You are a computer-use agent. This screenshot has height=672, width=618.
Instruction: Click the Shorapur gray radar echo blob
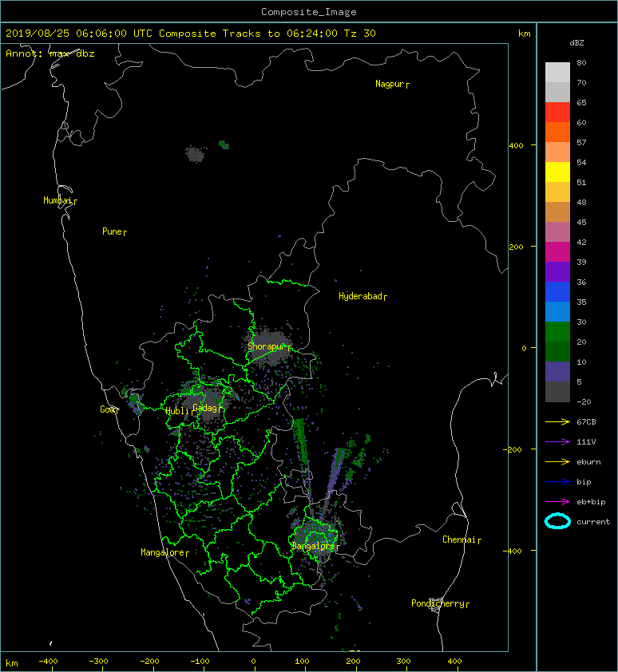(x=268, y=346)
